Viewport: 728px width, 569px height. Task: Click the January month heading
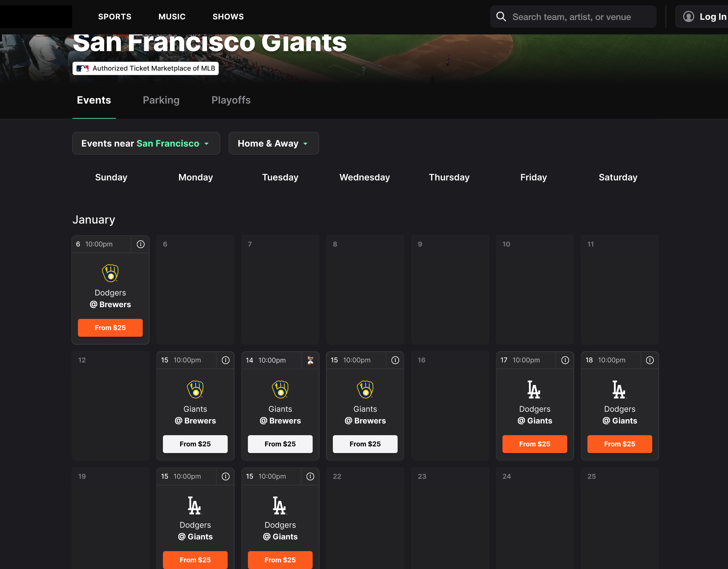click(94, 220)
